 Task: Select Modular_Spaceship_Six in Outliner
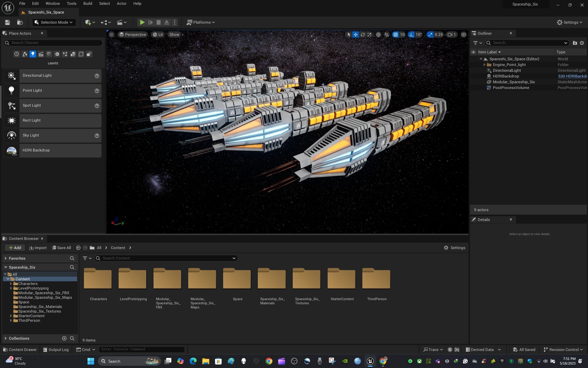click(x=514, y=82)
